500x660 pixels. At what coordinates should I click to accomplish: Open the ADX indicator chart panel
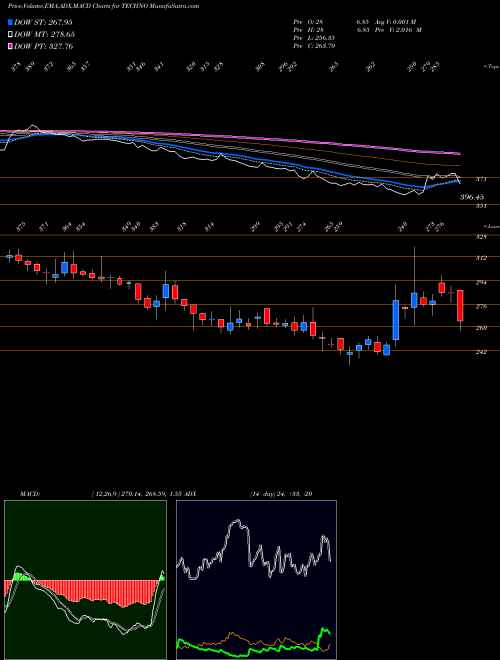point(256,580)
